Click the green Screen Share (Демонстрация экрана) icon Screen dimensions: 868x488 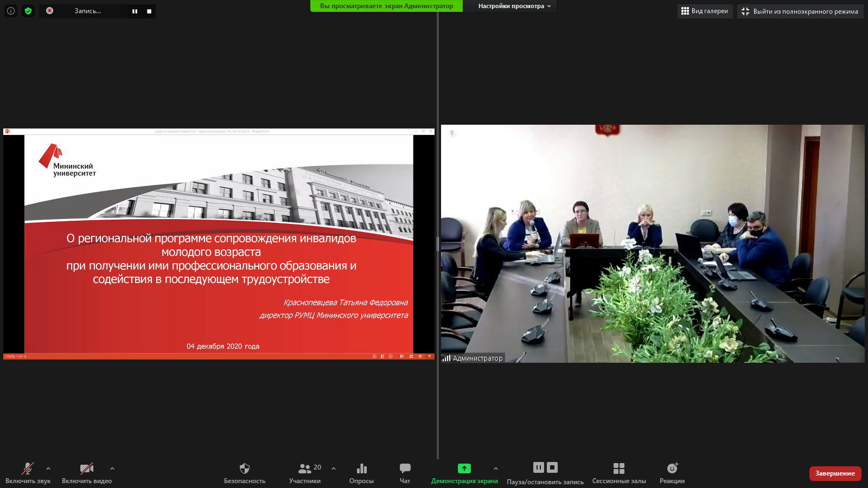pyautogui.click(x=464, y=468)
